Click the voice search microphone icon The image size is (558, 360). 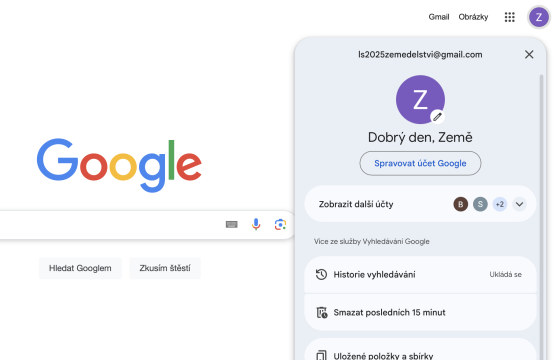point(256,224)
